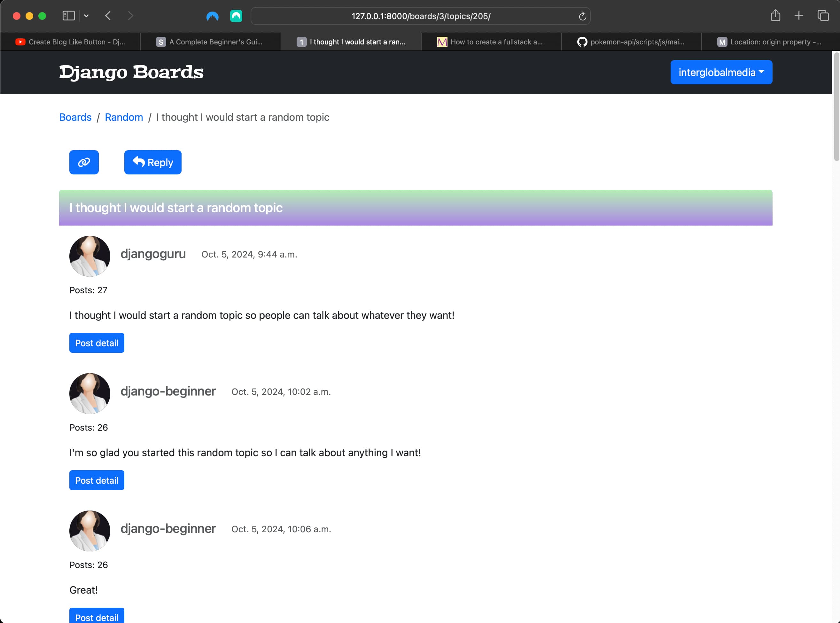This screenshot has height=623, width=840.
Task: Click avatar of 10:02 a.m. django-beginner post
Action: click(90, 393)
